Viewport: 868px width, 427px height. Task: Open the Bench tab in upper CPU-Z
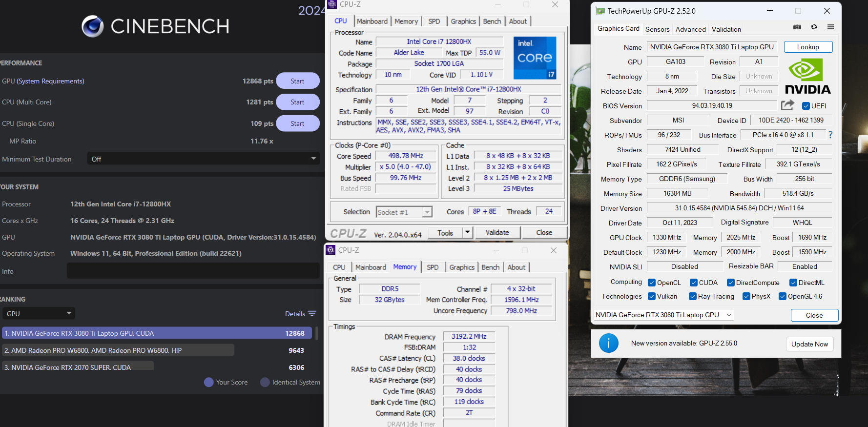tap(492, 21)
